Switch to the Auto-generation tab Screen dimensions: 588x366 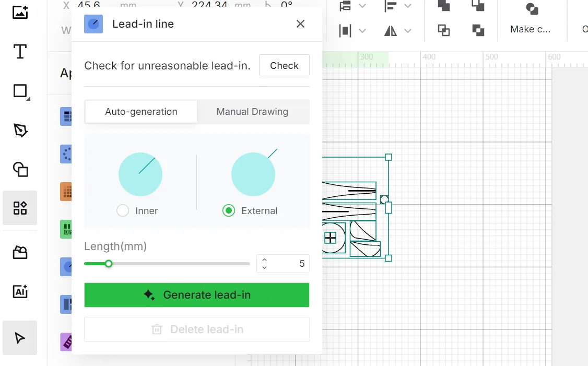141,112
